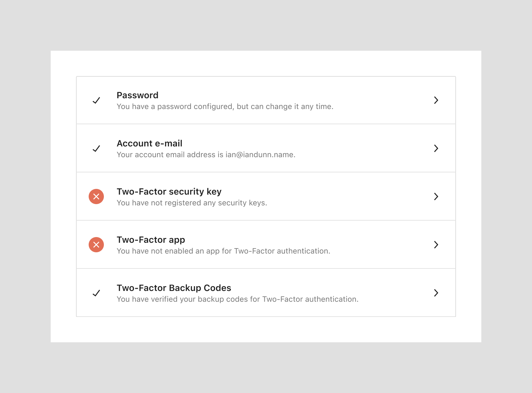Open Two-Factor security key chevron arrow
This screenshot has width=532, height=393.
436,196
